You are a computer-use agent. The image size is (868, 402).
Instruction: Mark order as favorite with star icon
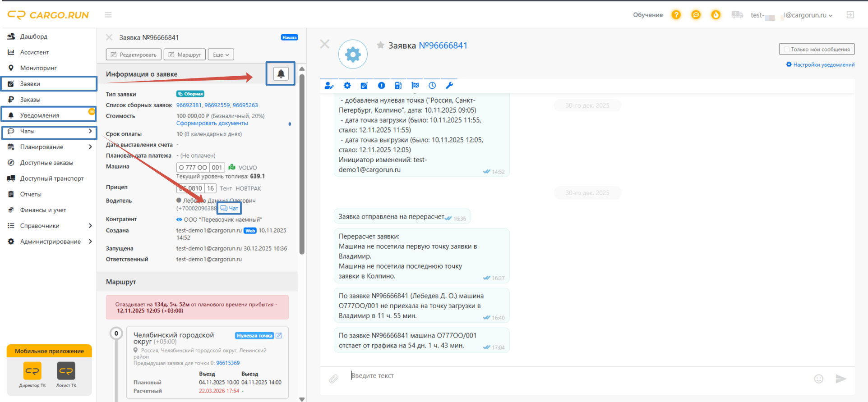point(381,45)
